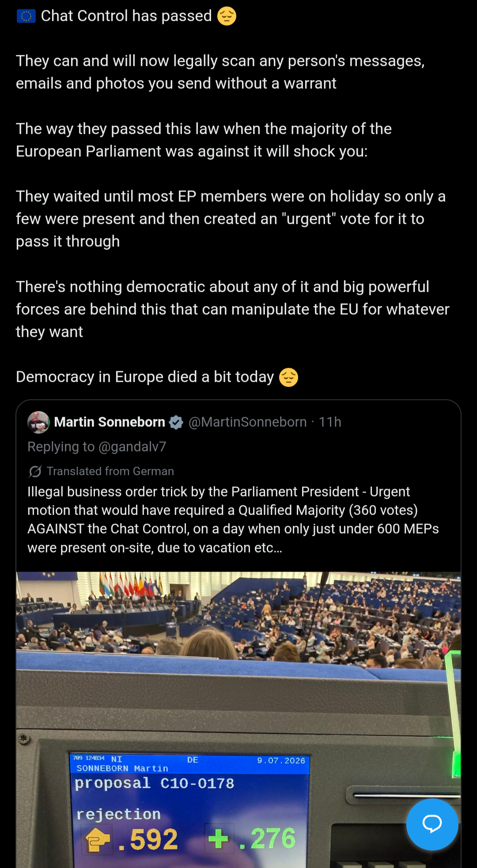Screen dimensions: 477x868
Task: Click the "Chat Control has passed" heading text
Action: tap(126, 16)
